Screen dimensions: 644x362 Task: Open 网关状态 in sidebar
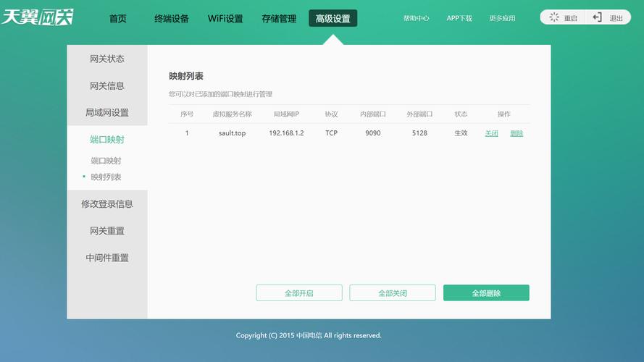pos(107,59)
